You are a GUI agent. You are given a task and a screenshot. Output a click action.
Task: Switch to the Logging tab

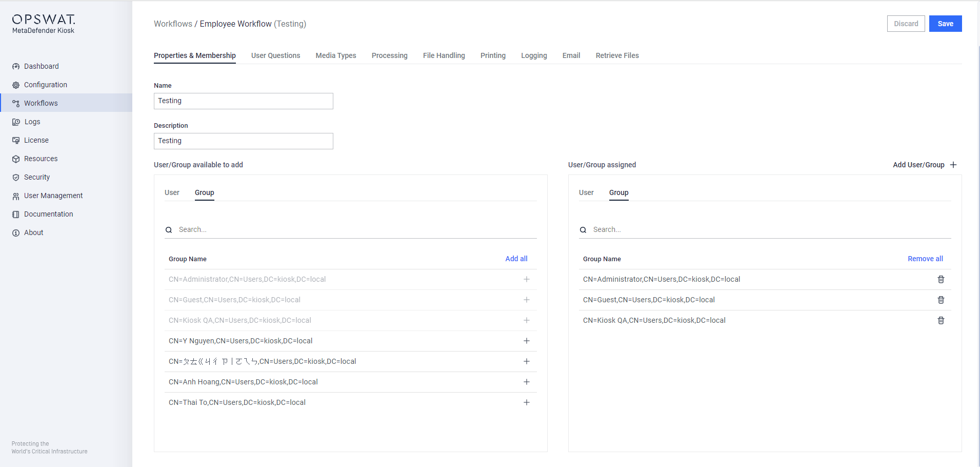click(x=534, y=55)
